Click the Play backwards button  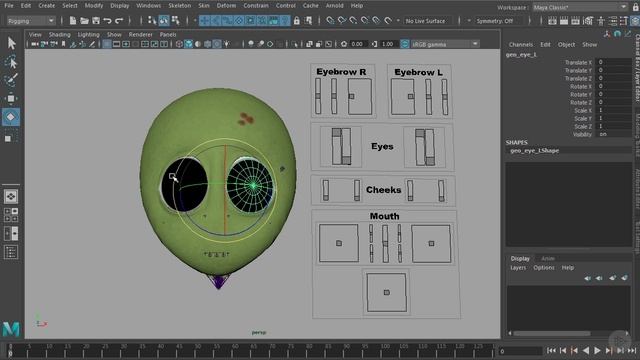586,350
